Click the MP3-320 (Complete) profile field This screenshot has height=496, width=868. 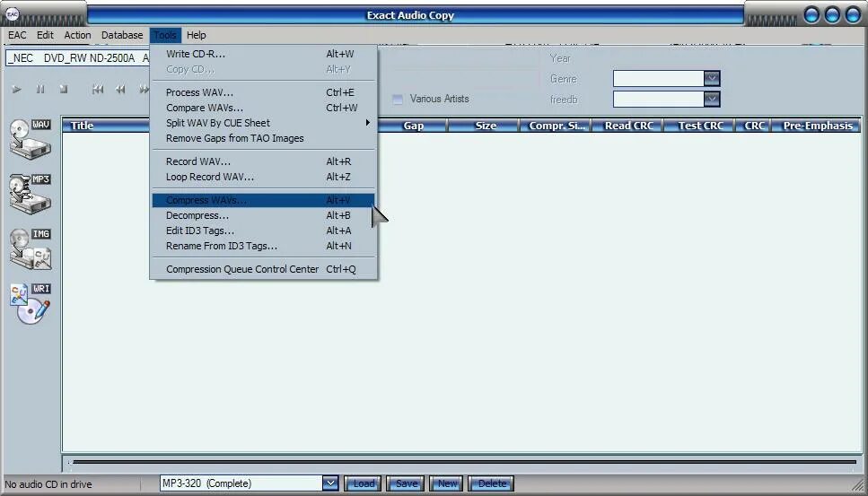241,483
